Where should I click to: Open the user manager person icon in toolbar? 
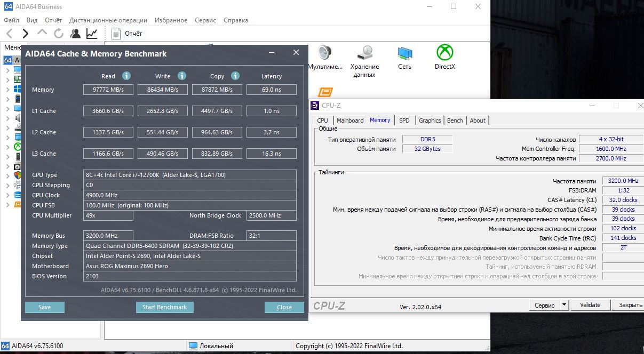75,34
